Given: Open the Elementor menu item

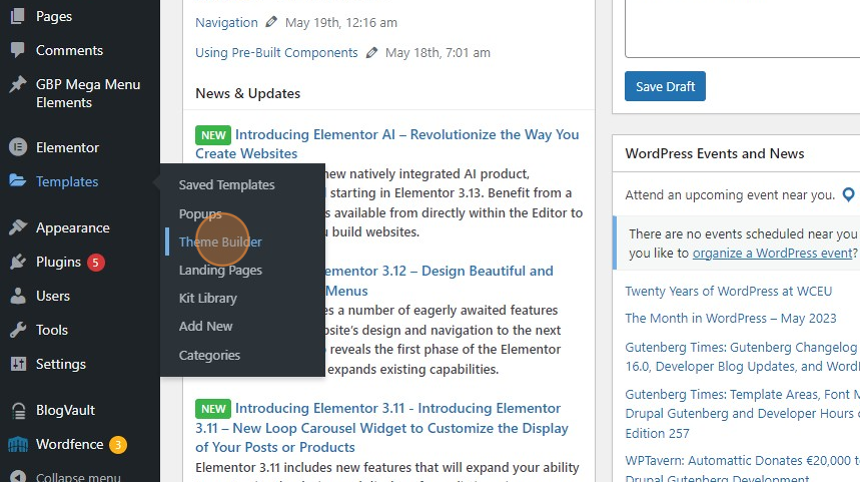Looking at the screenshot, I should pos(67,148).
